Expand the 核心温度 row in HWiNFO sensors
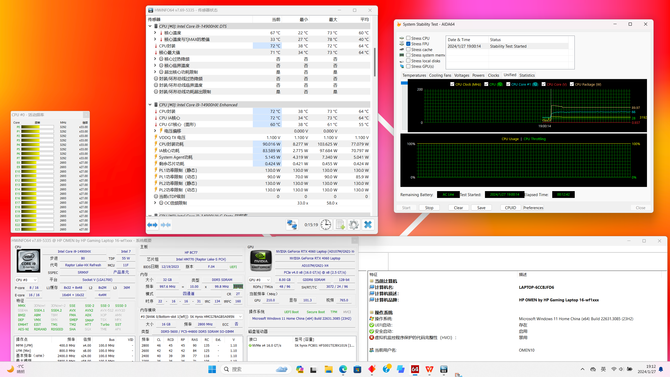670x377 pixels. coord(155,32)
